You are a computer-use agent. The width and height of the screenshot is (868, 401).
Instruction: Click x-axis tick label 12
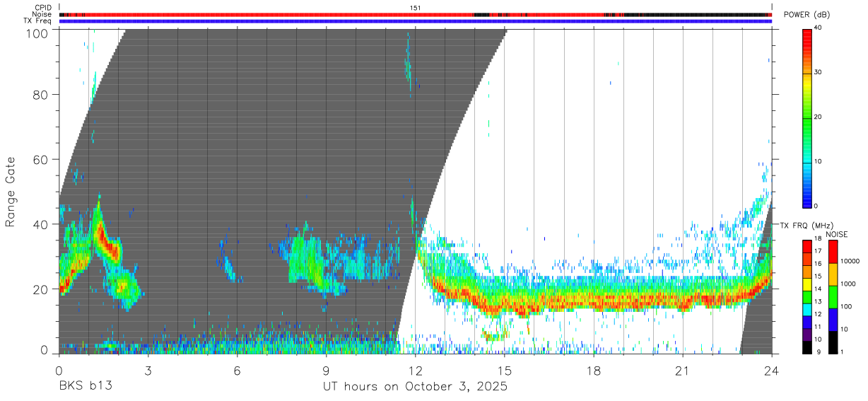(416, 370)
